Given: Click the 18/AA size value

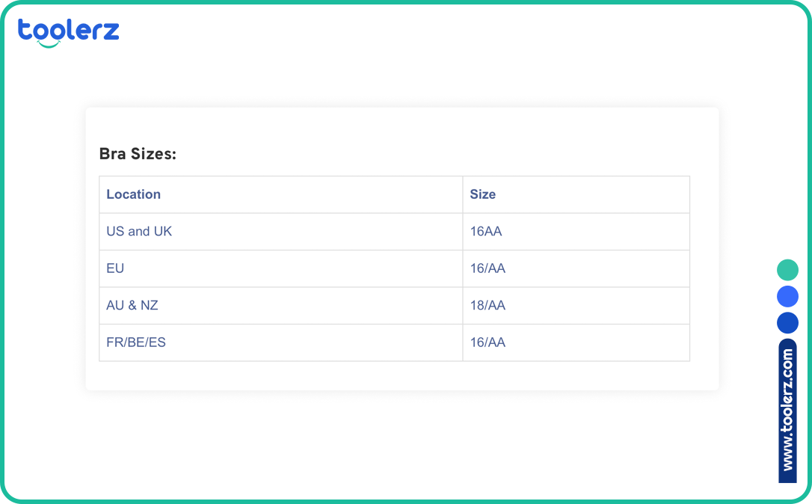Looking at the screenshot, I should tap(487, 305).
